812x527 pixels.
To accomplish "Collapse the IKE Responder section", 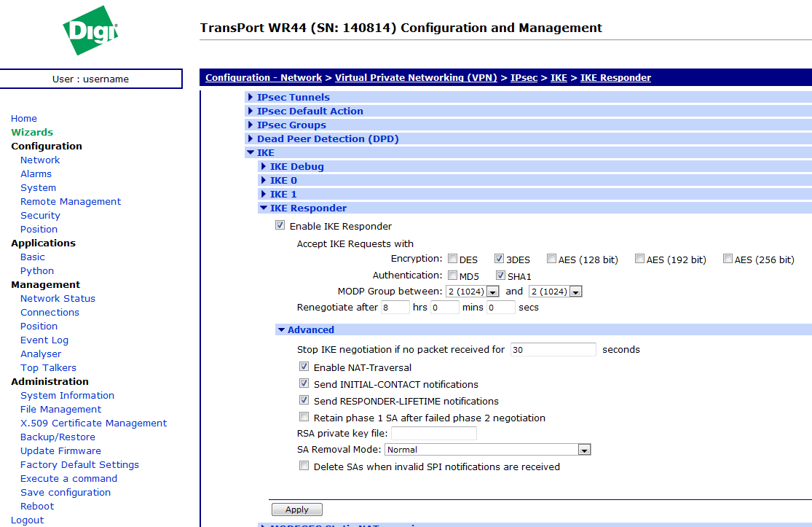I will tap(307, 208).
